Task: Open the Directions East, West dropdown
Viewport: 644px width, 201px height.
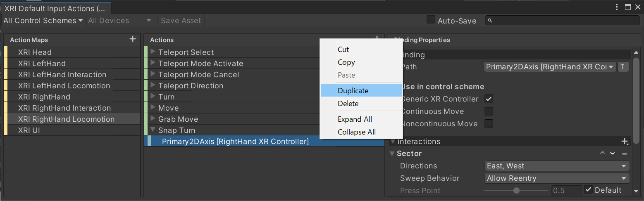Action: point(556,166)
